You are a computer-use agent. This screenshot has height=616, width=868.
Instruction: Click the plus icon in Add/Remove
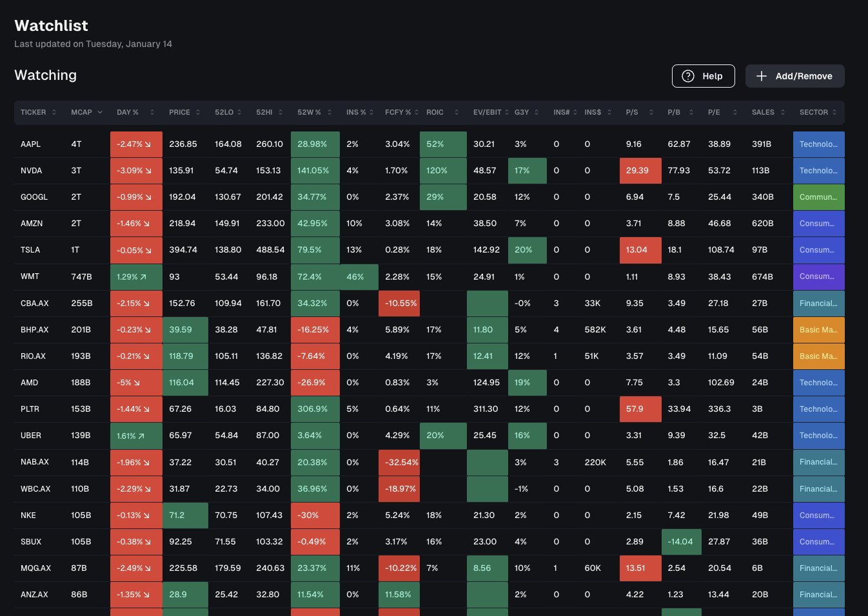(762, 76)
